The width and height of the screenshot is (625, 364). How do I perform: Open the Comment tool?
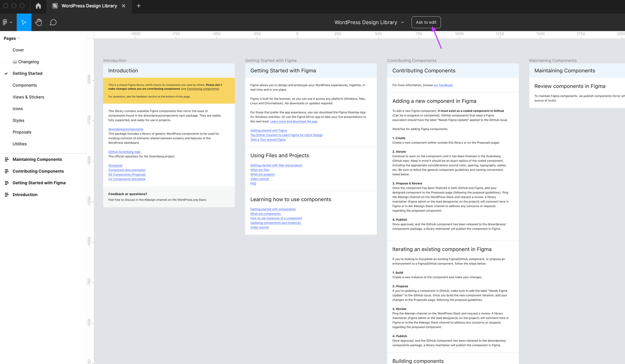coord(53,22)
